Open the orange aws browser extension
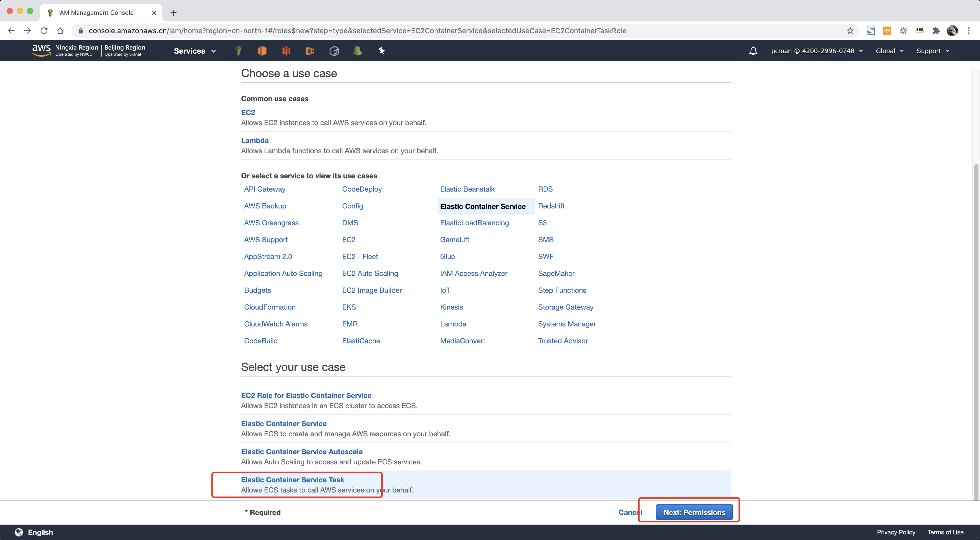The height and width of the screenshot is (540, 980). coord(887,31)
